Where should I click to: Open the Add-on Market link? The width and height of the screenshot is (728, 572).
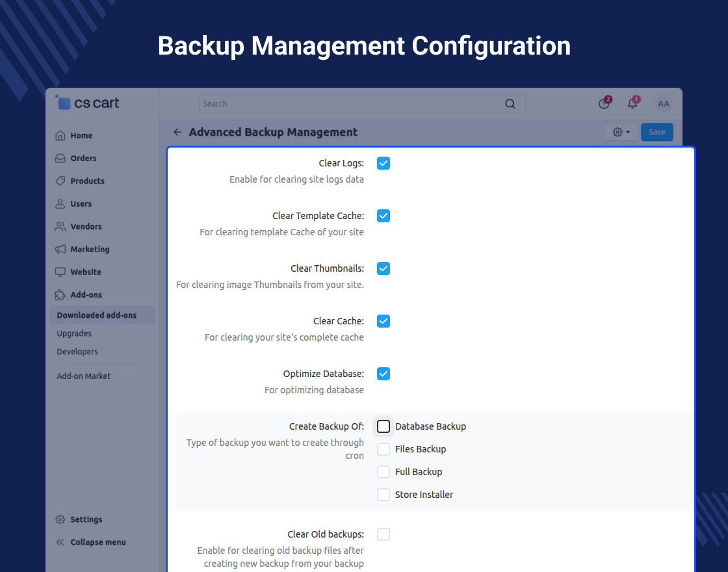pyautogui.click(x=84, y=376)
